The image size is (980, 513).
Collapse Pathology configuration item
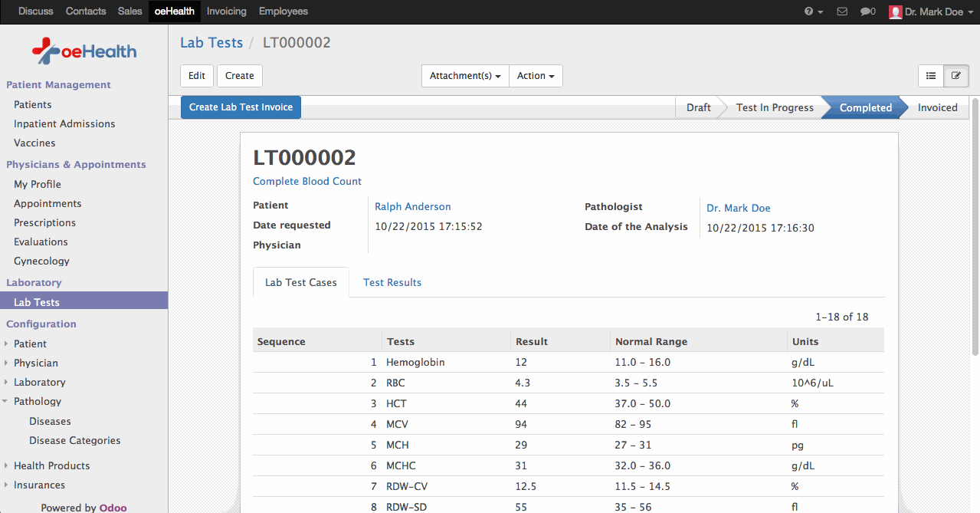point(37,401)
